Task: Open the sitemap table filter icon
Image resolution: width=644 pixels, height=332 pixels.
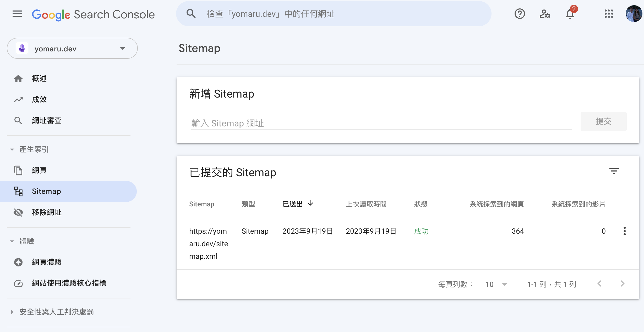Action: pos(614,171)
